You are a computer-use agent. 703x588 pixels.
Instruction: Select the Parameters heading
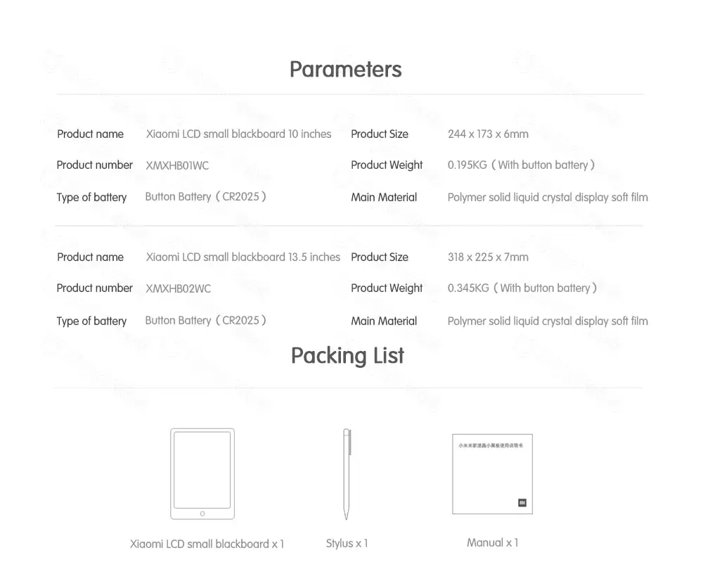click(346, 69)
